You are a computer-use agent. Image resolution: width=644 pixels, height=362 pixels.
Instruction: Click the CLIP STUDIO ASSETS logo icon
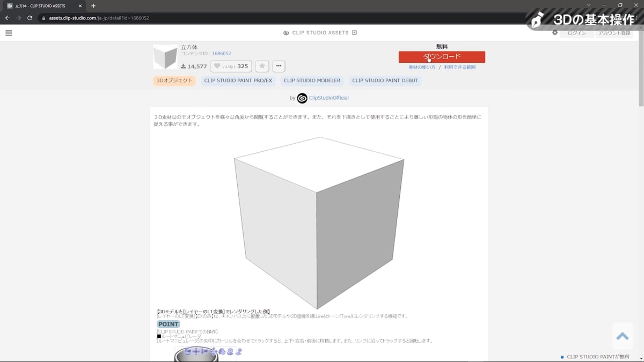[x=287, y=33]
